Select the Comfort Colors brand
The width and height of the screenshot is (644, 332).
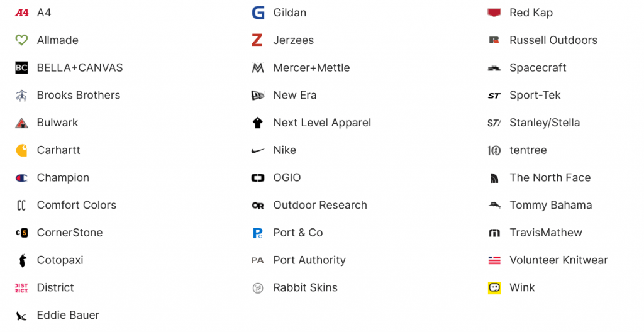(76, 206)
